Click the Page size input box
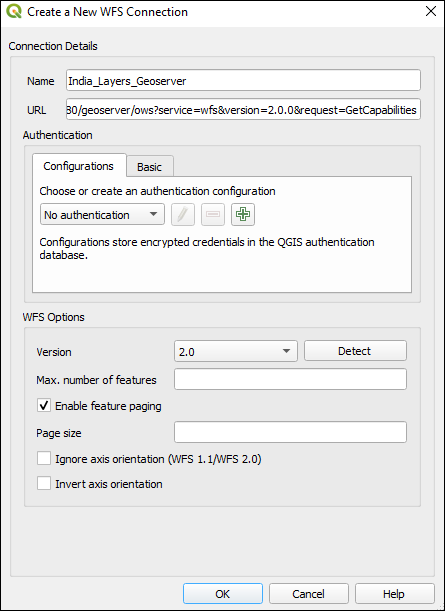 pyautogui.click(x=290, y=432)
